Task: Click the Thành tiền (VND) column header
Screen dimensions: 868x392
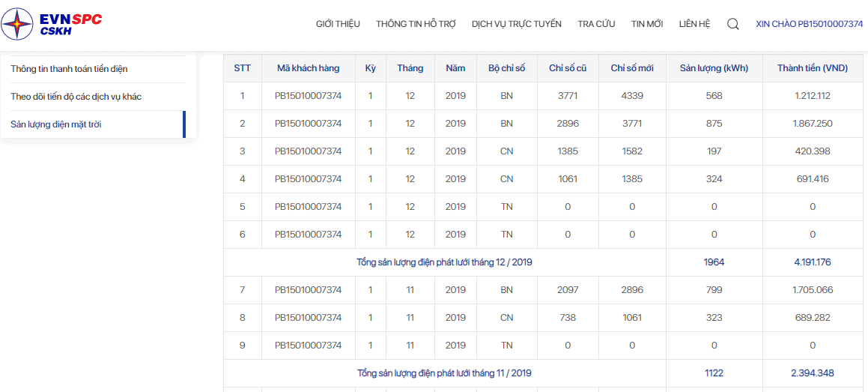Action: [812, 68]
